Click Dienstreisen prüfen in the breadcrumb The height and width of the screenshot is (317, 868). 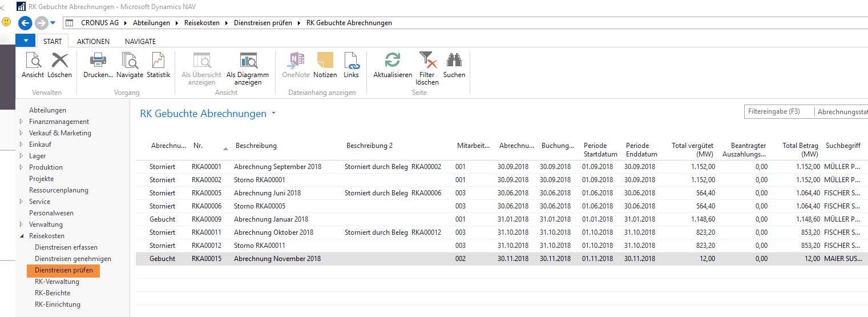click(x=263, y=23)
